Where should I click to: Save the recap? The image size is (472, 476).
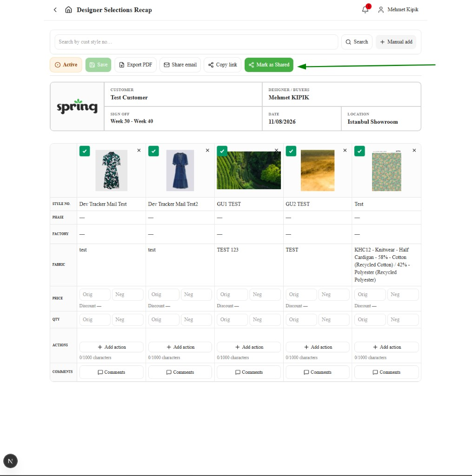tap(99, 65)
